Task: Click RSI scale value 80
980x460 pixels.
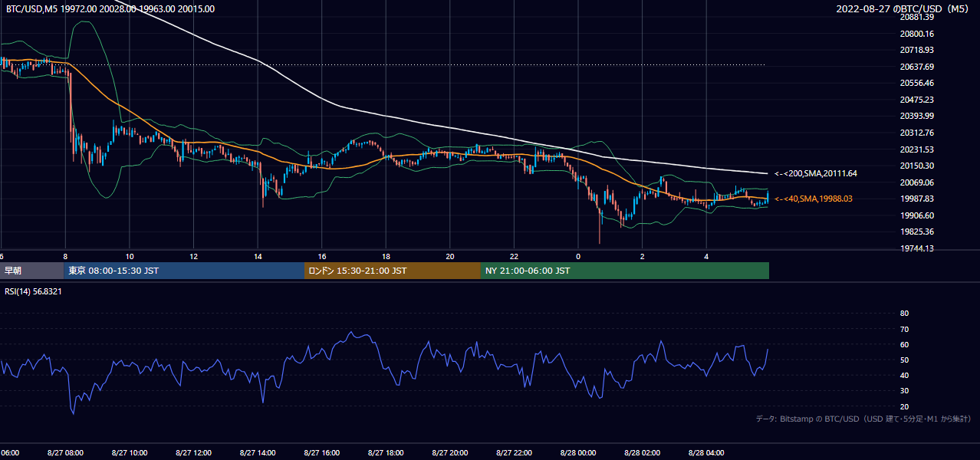Action: [x=904, y=314]
